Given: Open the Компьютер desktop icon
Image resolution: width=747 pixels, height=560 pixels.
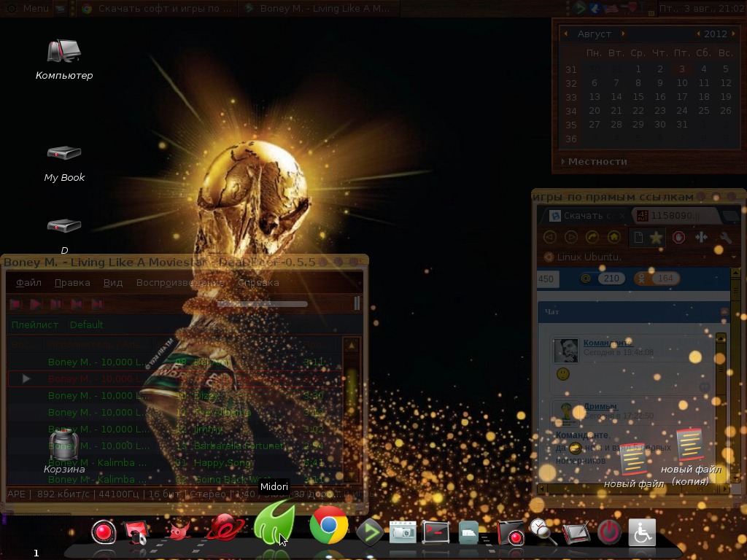Looking at the screenshot, I should [x=64, y=60].
